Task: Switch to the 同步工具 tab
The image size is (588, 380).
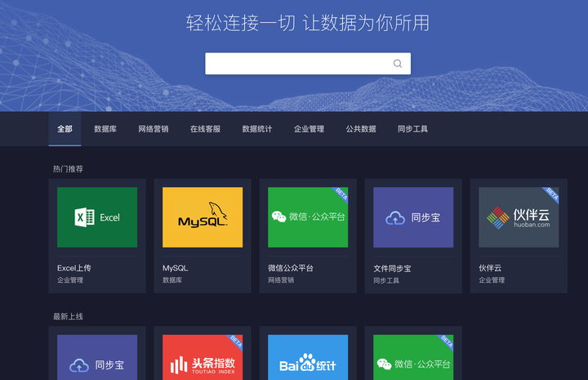Action: [x=413, y=129]
